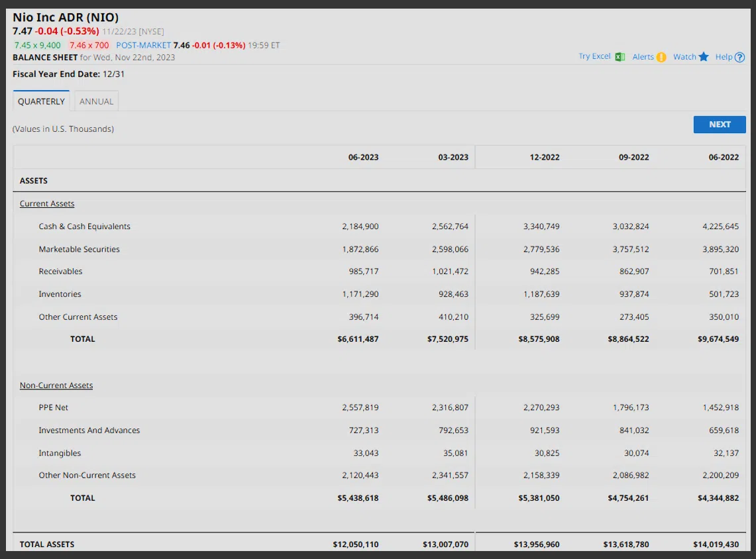Screen dimensions: 756x559
Task: Select the 06-2022 column header
Action: [x=724, y=157]
